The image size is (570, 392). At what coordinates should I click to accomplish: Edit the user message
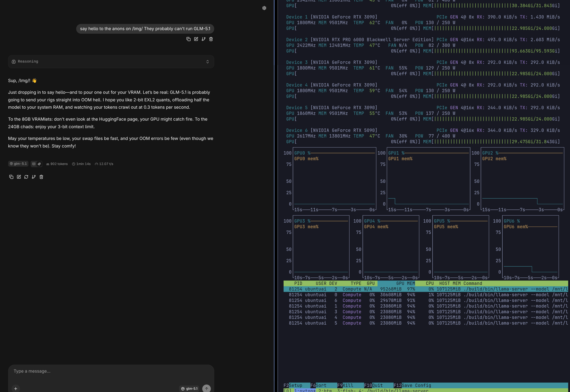pos(196,39)
